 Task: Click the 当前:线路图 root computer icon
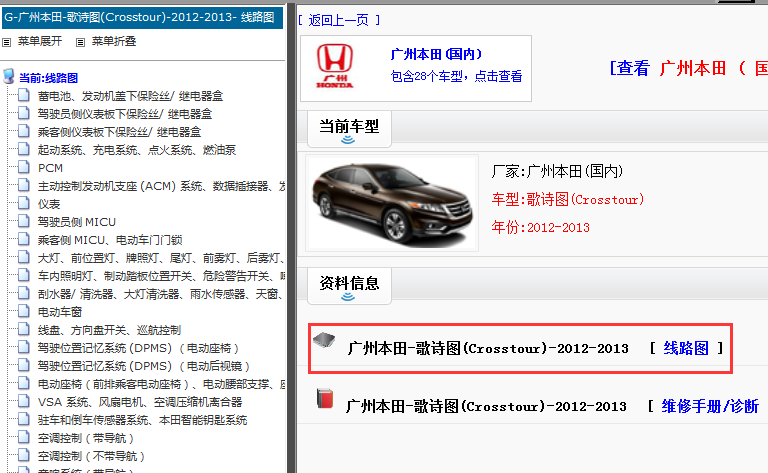(9, 76)
